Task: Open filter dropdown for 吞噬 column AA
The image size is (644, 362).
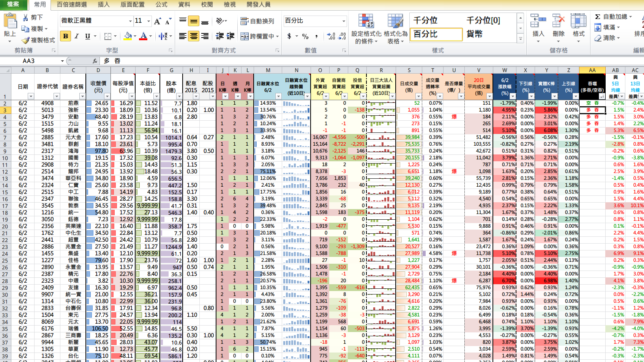Action: pos(601,96)
